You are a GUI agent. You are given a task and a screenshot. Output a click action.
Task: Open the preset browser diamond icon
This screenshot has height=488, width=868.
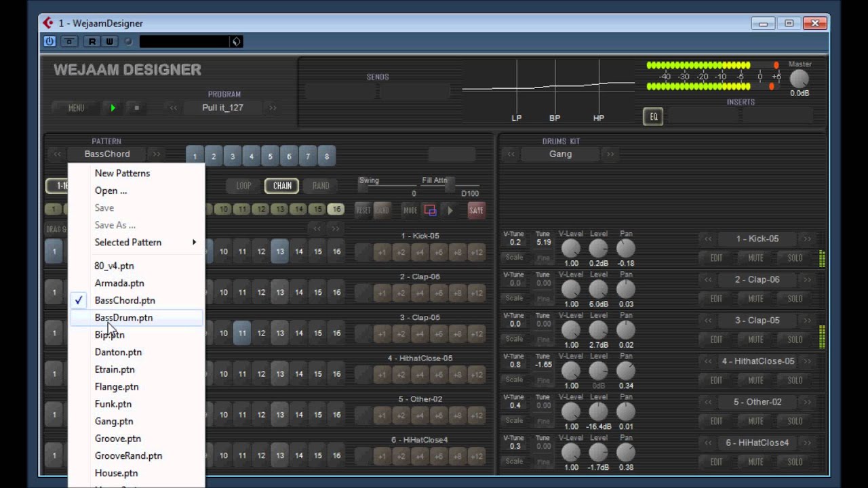point(236,41)
